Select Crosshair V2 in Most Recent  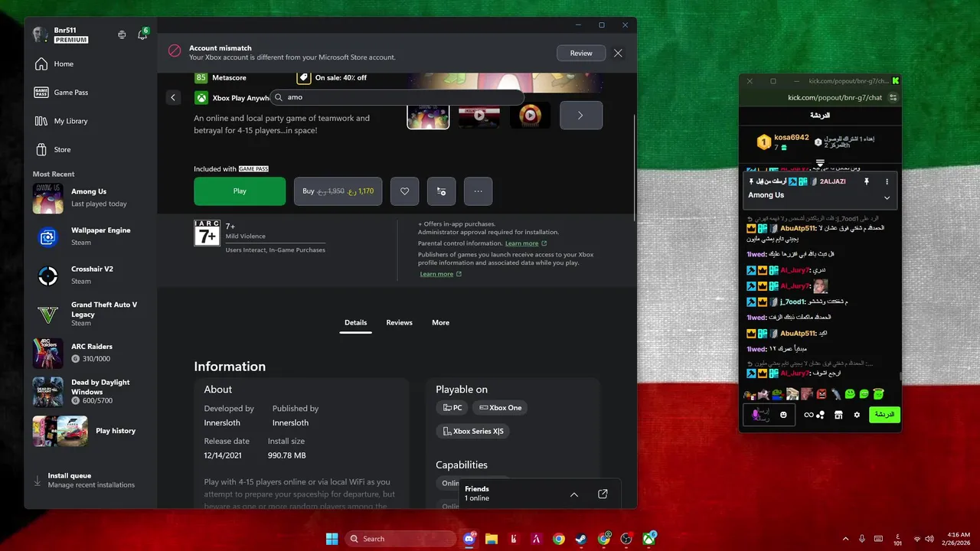90,275
